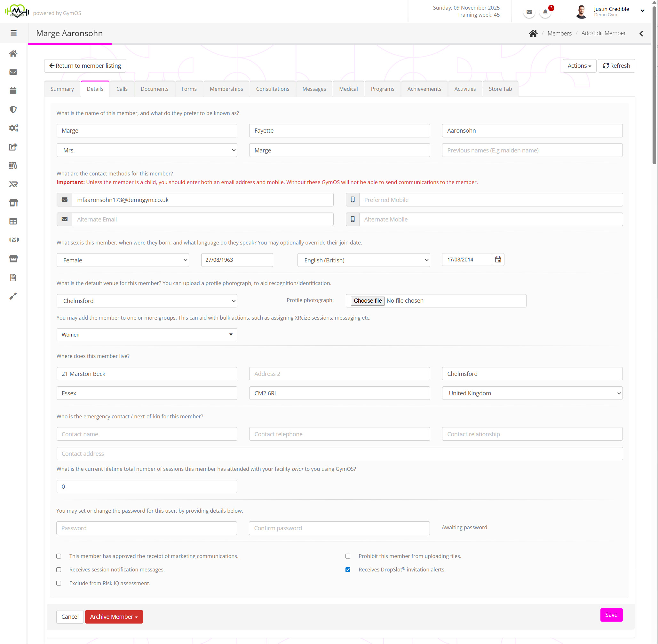The width and height of the screenshot is (658, 644).
Task: Open the settings gears sidebar icon
Action: [x=13, y=128]
